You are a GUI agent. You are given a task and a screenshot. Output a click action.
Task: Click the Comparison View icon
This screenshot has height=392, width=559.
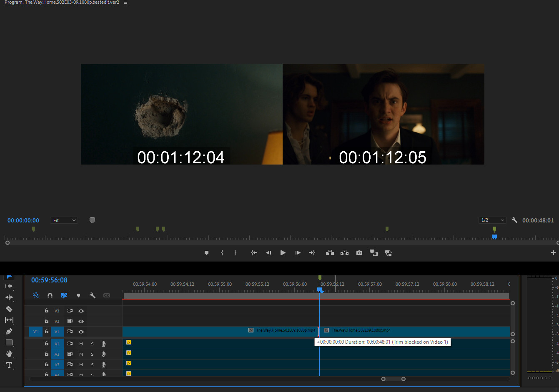[x=374, y=253]
